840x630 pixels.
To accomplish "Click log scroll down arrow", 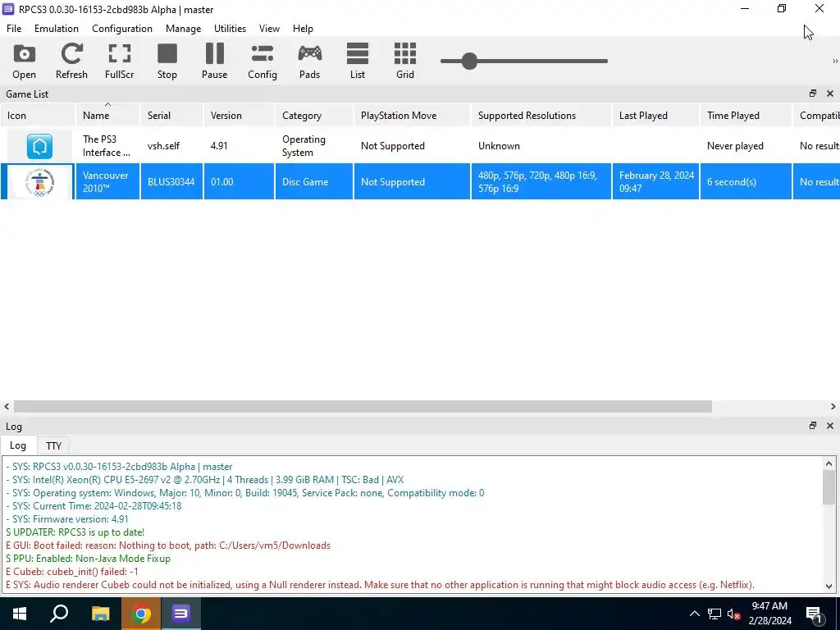I will pos(829,586).
